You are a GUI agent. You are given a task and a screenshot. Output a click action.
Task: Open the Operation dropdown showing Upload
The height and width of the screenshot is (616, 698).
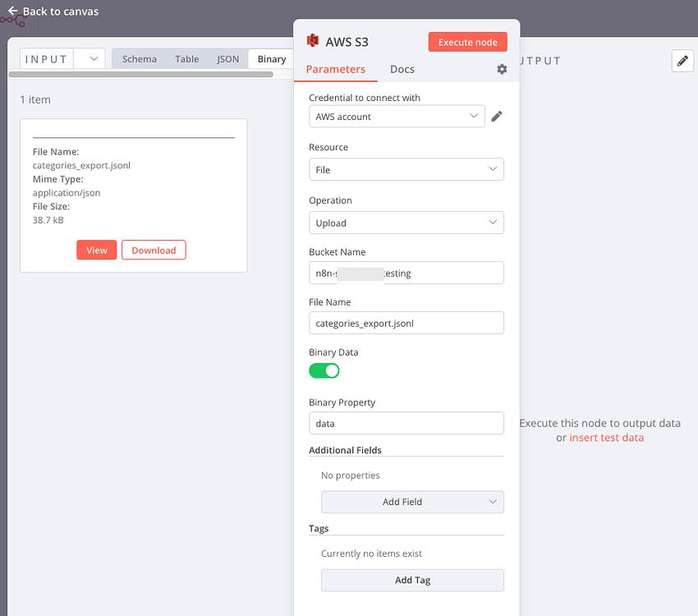(406, 223)
